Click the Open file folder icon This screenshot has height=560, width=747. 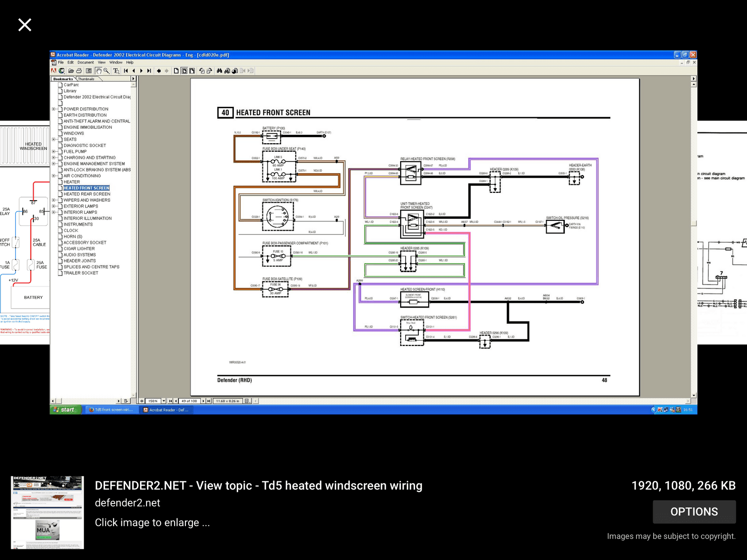(x=71, y=71)
